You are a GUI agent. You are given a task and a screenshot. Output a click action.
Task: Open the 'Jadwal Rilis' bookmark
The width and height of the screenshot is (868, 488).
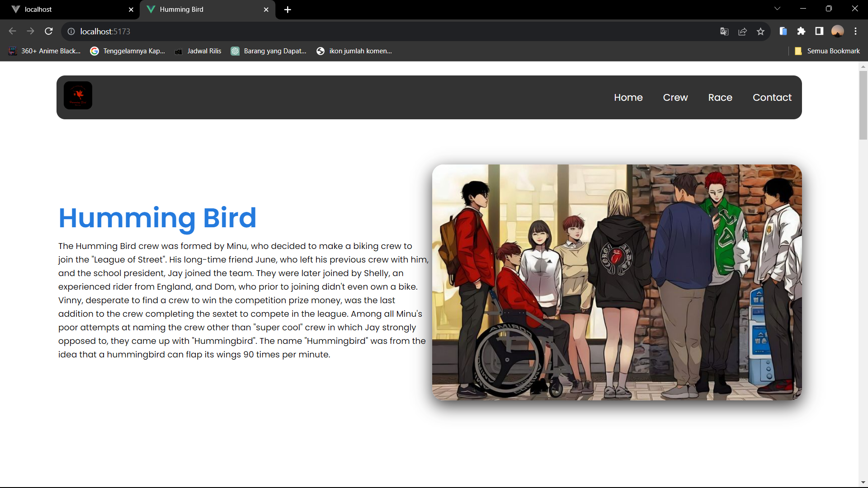click(x=198, y=51)
